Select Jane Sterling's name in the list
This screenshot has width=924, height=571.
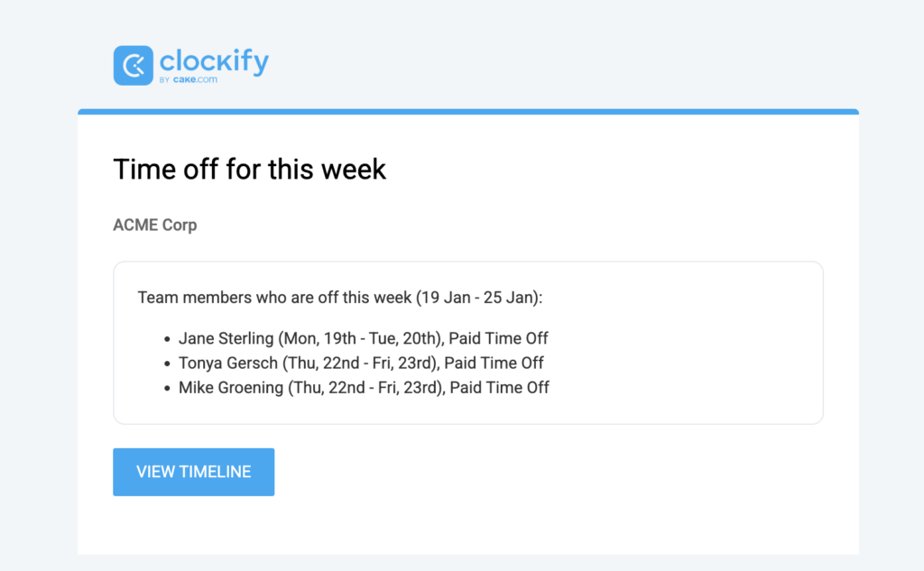coord(226,338)
